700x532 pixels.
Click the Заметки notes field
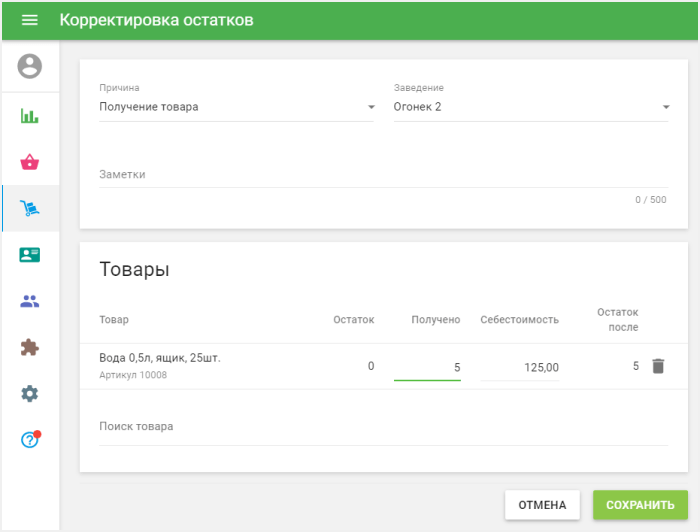coord(383,175)
